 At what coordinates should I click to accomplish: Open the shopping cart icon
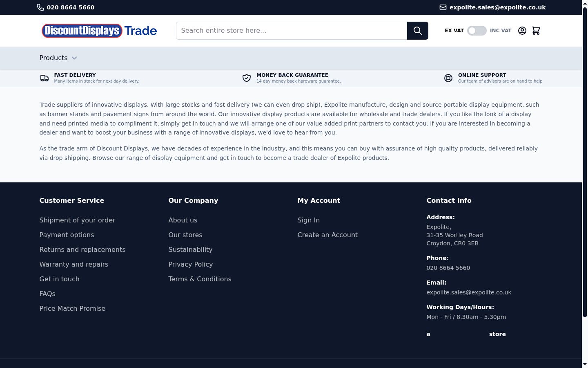(536, 31)
